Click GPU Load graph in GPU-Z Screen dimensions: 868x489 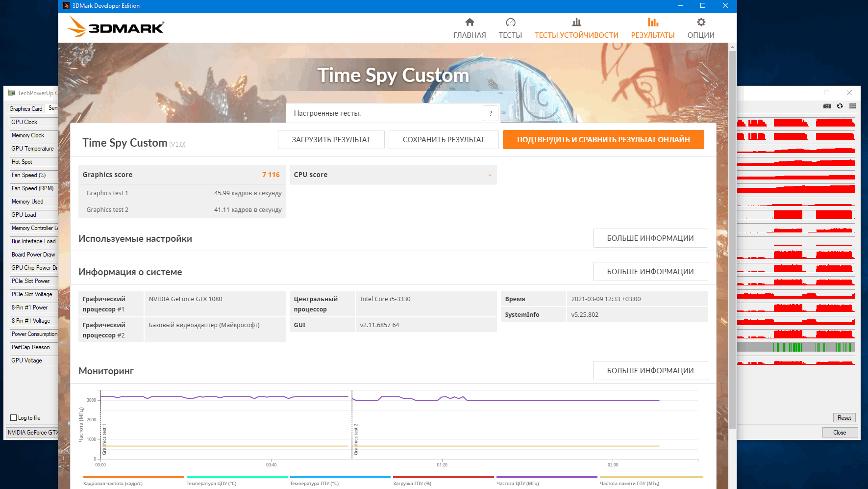click(796, 215)
